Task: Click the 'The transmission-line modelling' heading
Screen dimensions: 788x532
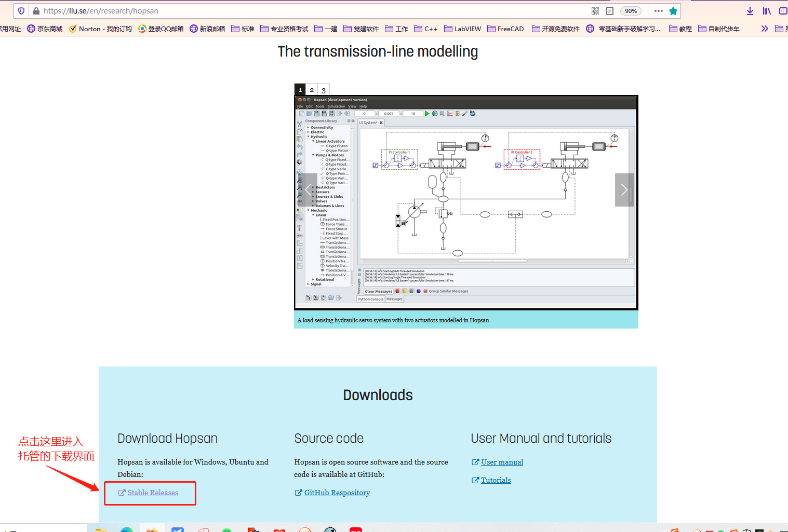Action: pyautogui.click(x=378, y=51)
